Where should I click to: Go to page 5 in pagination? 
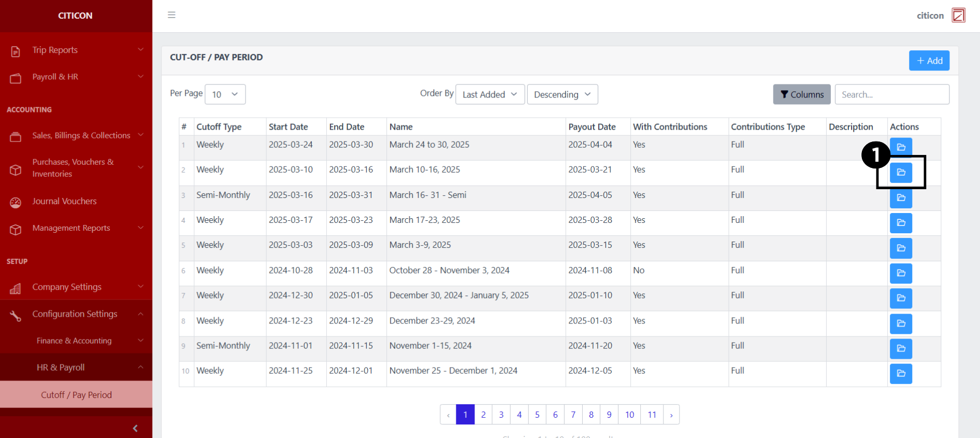(537, 415)
